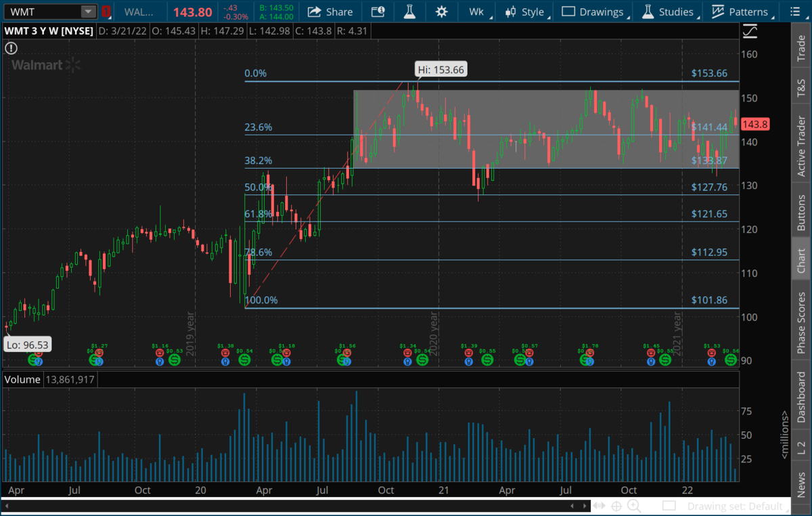
Task: Select the pan tool icon in bottom bar
Action: click(x=600, y=506)
